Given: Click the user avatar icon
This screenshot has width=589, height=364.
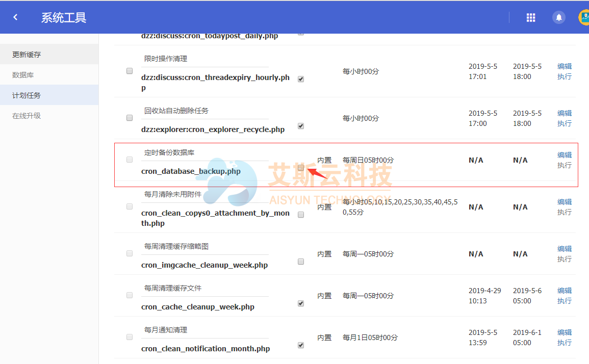Looking at the screenshot, I should [x=583, y=17].
